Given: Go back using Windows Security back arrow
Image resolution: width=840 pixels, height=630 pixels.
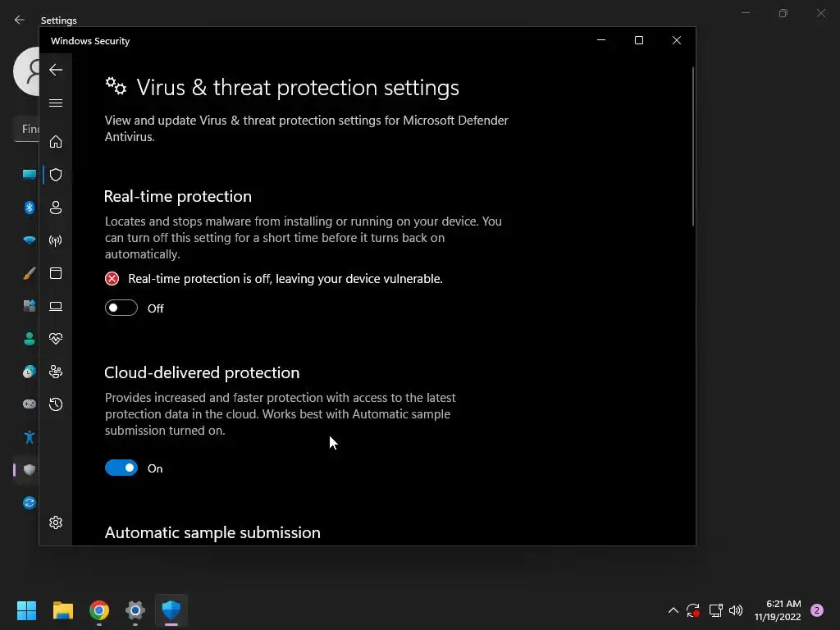Looking at the screenshot, I should [x=56, y=70].
